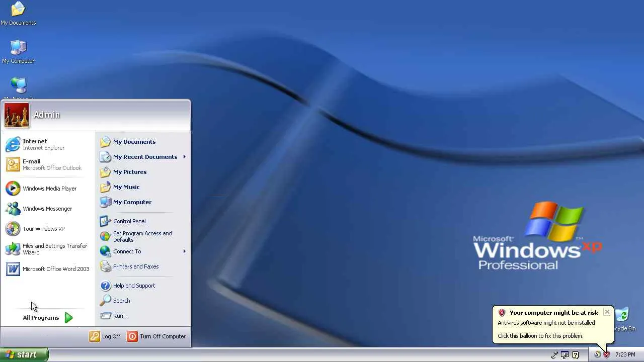Open Windows Messenger
The image size is (644, 362).
[48, 209]
